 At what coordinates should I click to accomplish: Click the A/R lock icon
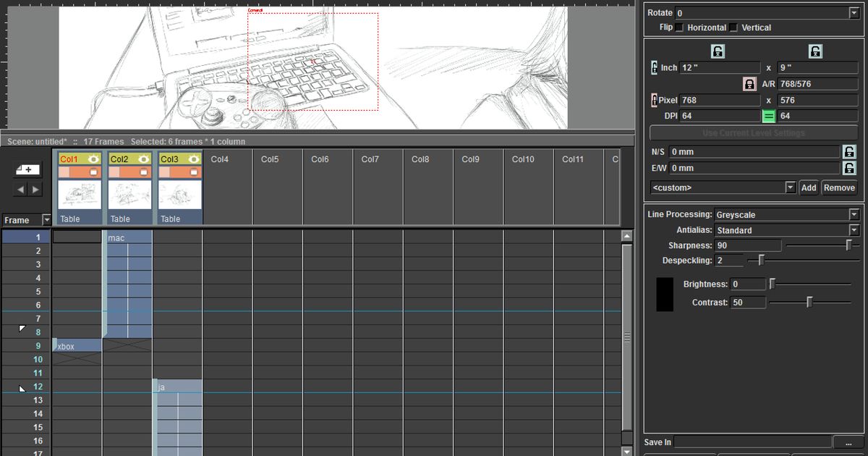pyautogui.click(x=749, y=84)
